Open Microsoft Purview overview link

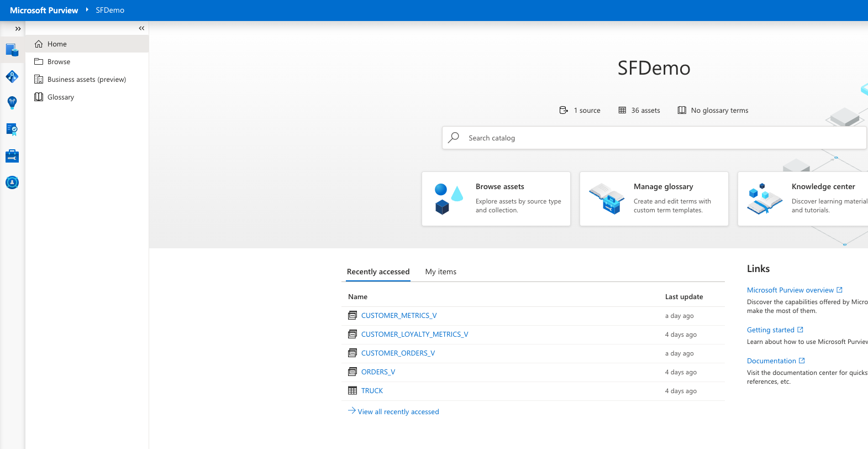(790, 290)
